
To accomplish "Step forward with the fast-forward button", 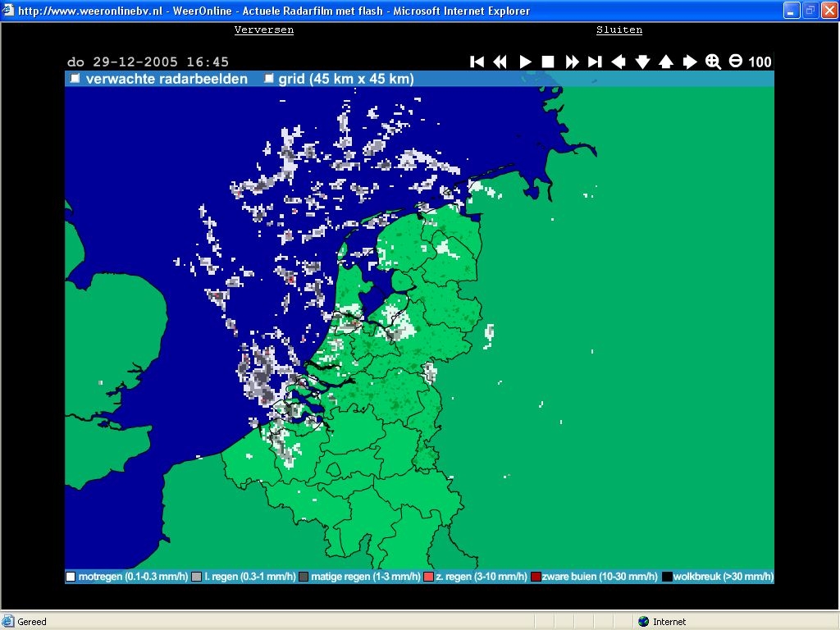I will point(572,62).
